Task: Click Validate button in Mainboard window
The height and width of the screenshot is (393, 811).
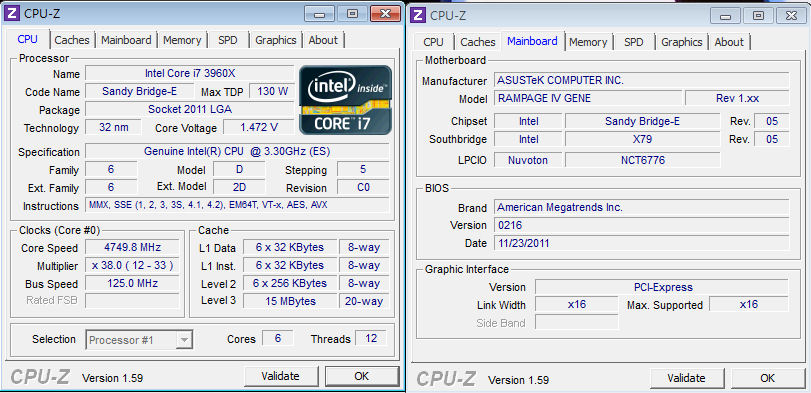Action: 686,379
